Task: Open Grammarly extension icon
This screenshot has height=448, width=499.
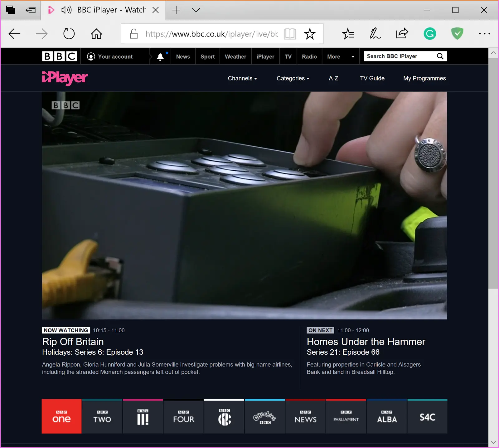Action: 430,34
